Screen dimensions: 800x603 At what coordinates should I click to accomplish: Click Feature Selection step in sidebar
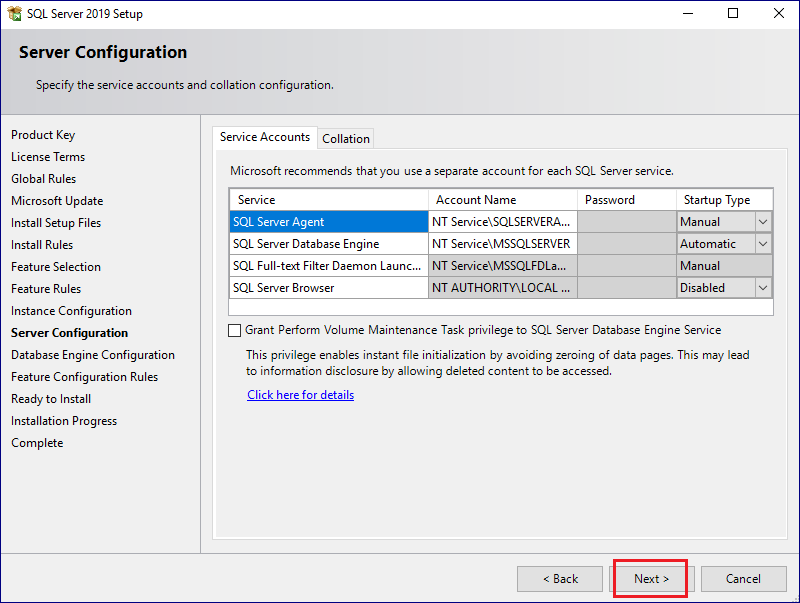click(56, 267)
